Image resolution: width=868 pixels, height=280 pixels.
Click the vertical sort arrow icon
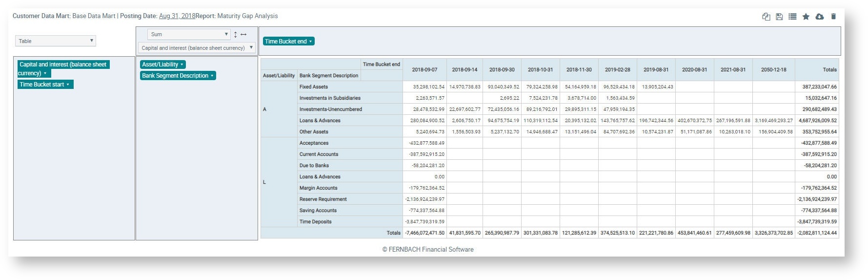(235, 35)
